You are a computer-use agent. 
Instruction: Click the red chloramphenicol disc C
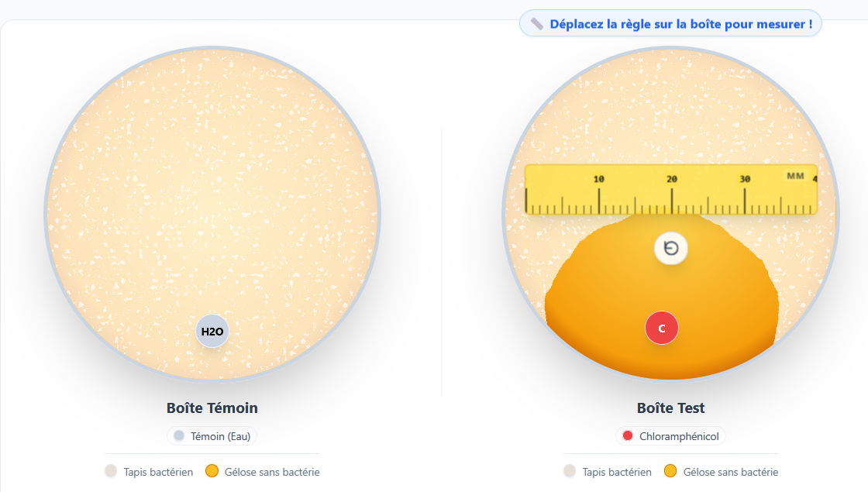coord(661,328)
